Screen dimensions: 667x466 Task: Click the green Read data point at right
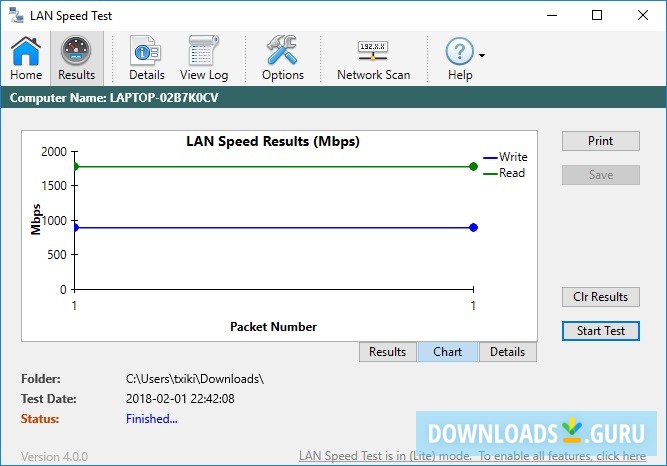click(x=473, y=166)
